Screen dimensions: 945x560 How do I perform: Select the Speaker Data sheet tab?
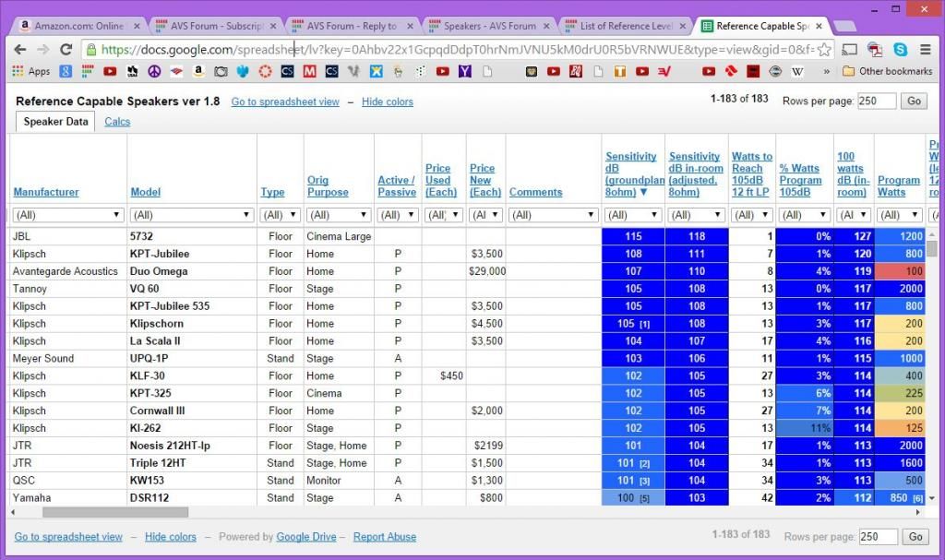[55, 122]
